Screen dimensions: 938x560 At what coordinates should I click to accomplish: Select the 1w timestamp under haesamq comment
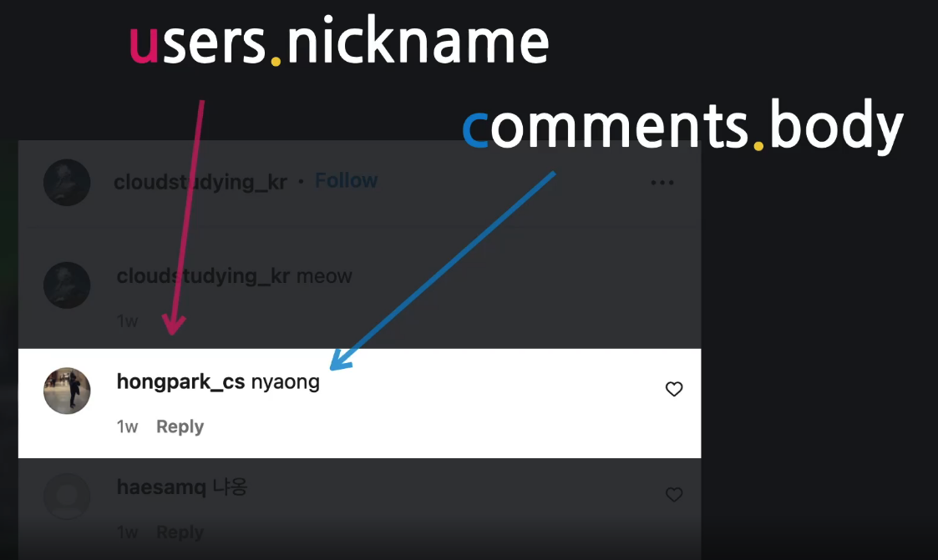(128, 532)
